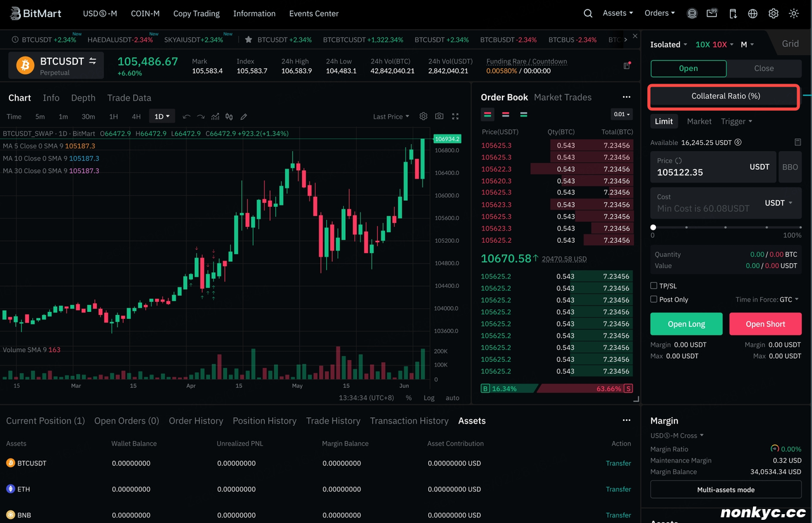This screenshot has height=523, width=812.
Task: Enable the TP/SL checkbox
Action: point(654,286)
